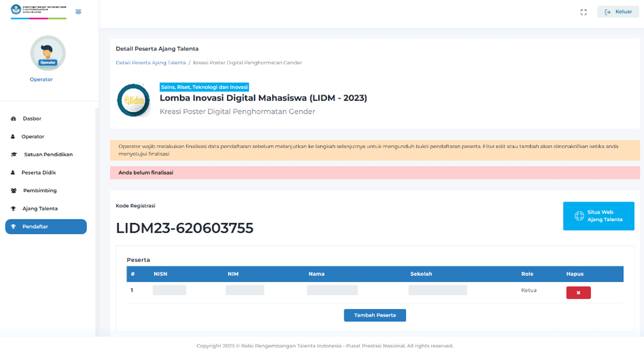Click the Operator profile name link
Screen dimensions: 644x350
pos(41,79)
